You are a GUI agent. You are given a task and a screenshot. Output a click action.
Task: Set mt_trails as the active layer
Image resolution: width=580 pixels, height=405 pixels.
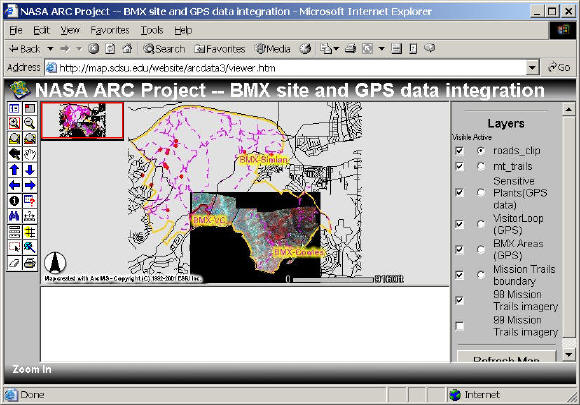point(481,166)
